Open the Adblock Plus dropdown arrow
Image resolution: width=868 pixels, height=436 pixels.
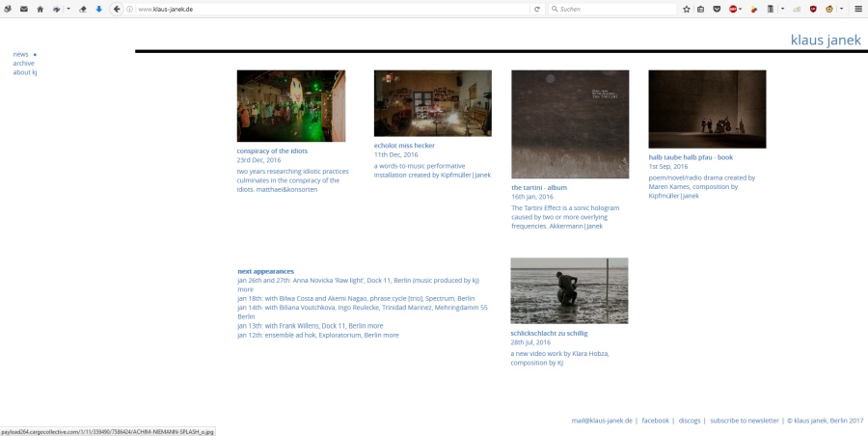740,9
